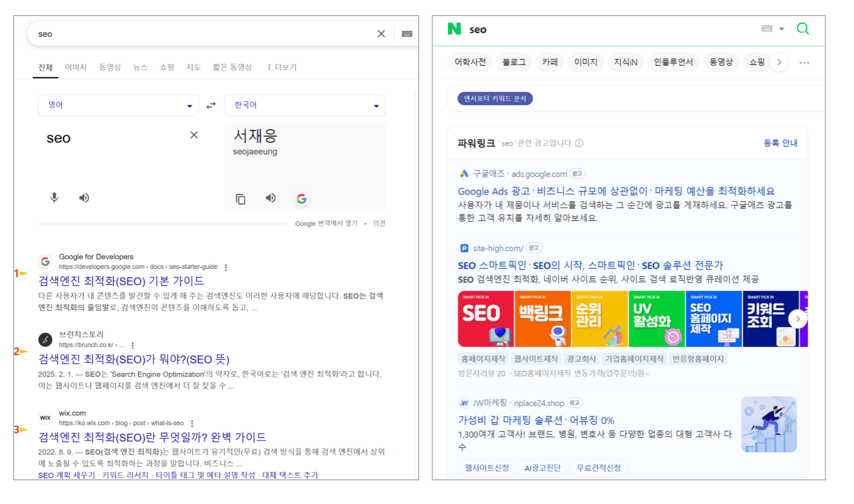The image size is (854, 504).
Task: Clear the Google search box with the X icon
Action: click(381, 34)
